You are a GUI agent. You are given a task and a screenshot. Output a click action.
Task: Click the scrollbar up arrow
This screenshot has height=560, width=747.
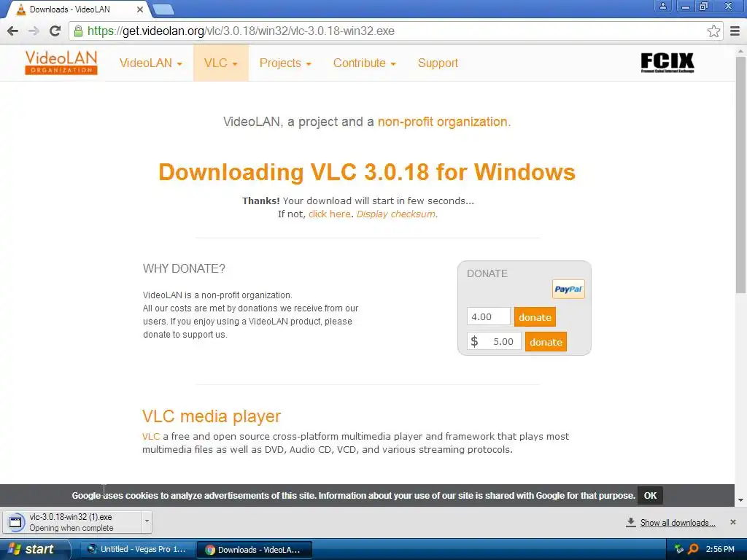pos(740,50)
